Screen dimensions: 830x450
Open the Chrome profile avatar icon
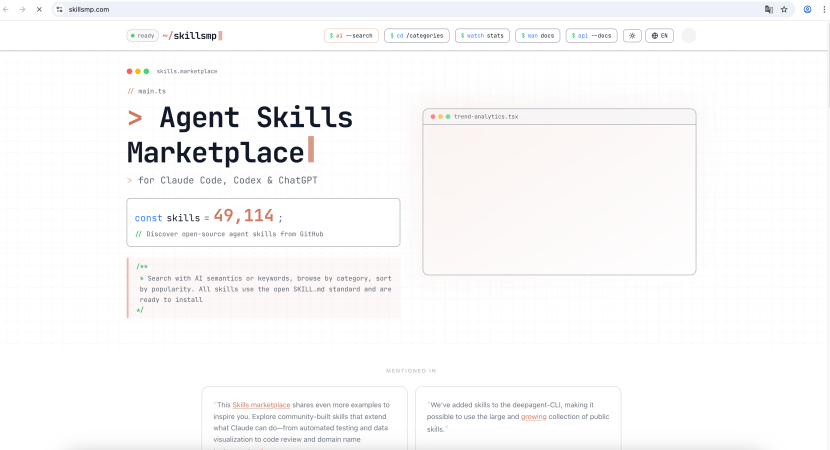[x=807, y=9]
